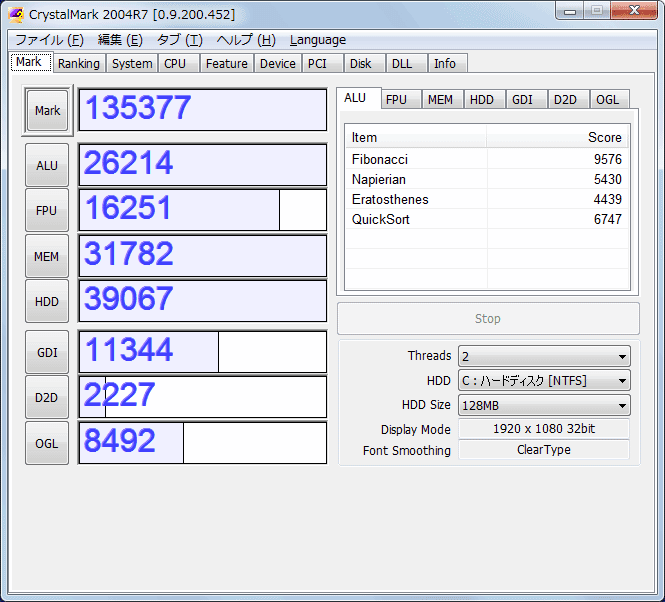Screen dimensions: 665x602
Task: Open the Language menu
Action: coord(318,40)
